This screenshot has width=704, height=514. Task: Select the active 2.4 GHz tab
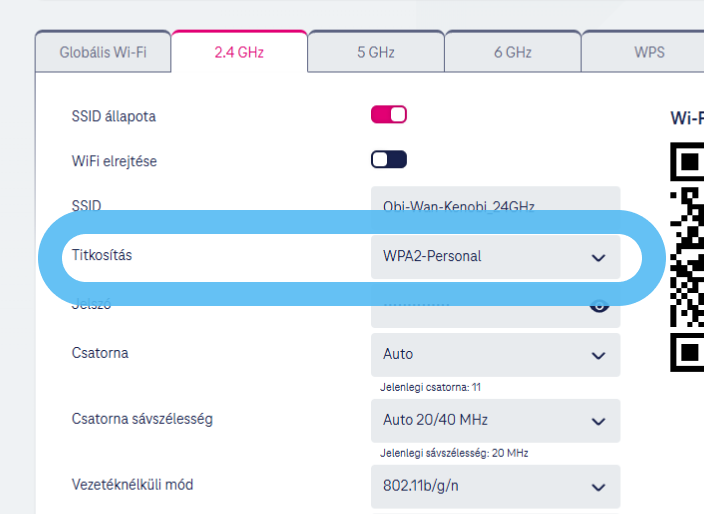pyautogui.click(x=239, y=52)
